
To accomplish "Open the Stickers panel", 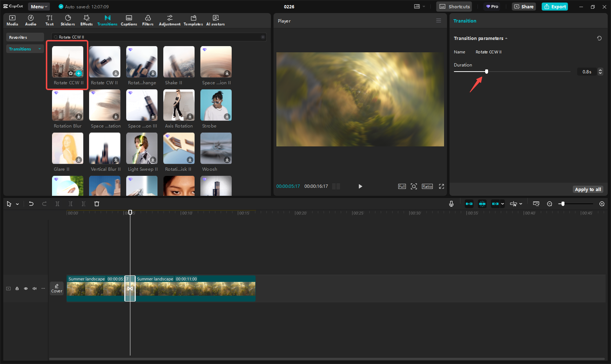I will click(x=68, y=20).
